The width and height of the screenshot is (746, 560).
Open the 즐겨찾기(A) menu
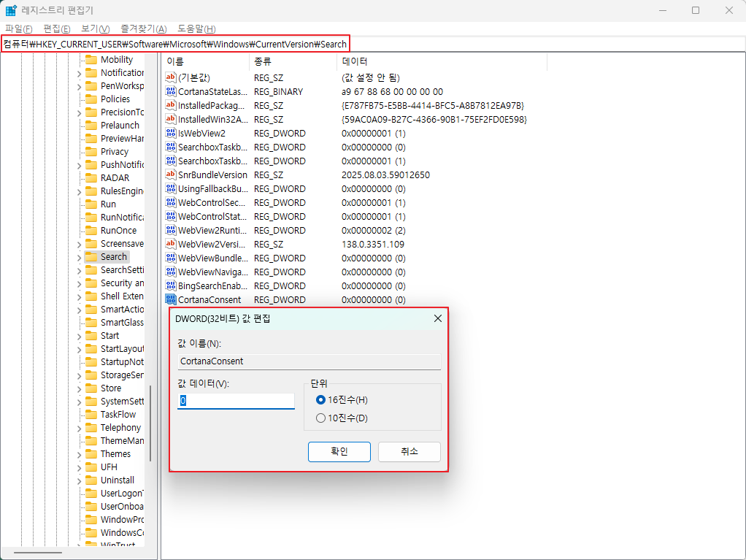(143, 28)
